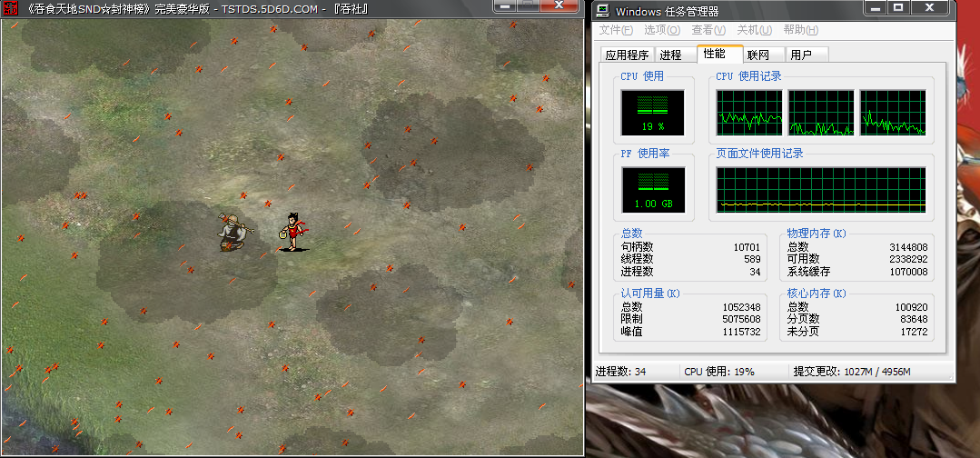Click the game window's red title bar icon
This screenshot has height=458, width=980.
tap(11, 9)
